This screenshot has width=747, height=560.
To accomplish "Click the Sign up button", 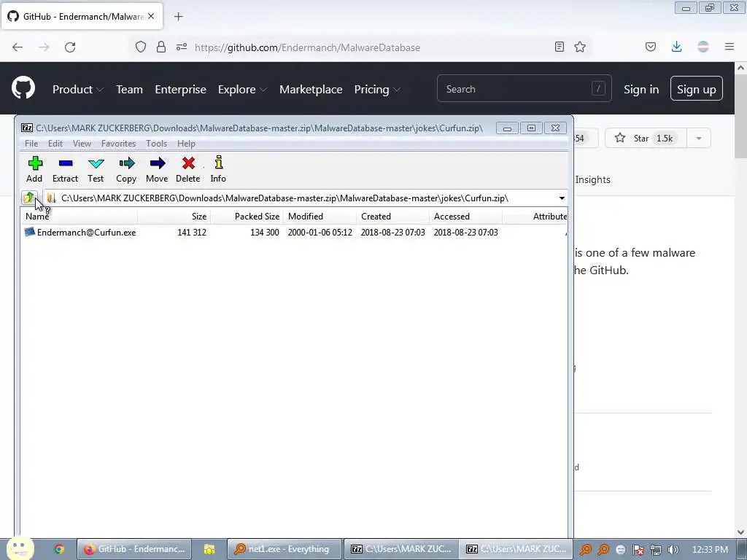I will coord(697,88).
